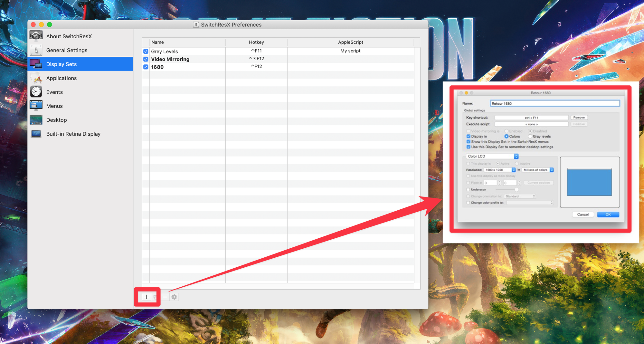This screenshot has height=344, width=644.
Task: Click the Execute script field showing < none >
Action: tap(531, 124)
